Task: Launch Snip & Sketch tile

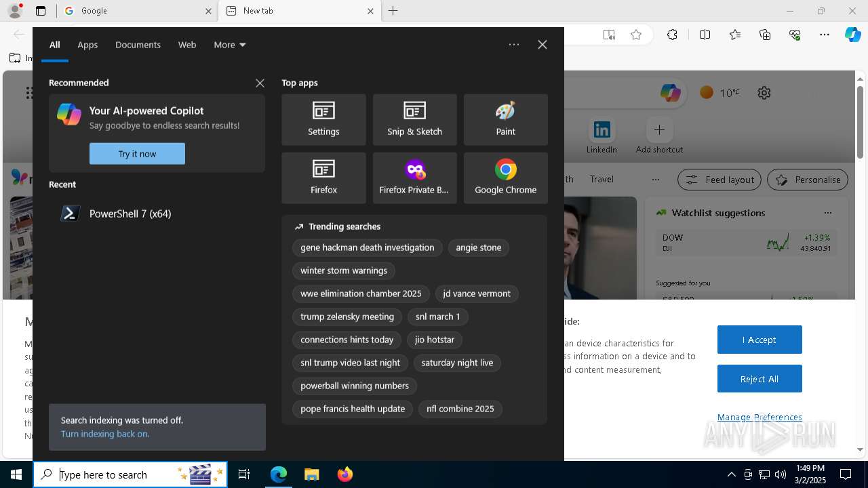Action: point(414,120)
